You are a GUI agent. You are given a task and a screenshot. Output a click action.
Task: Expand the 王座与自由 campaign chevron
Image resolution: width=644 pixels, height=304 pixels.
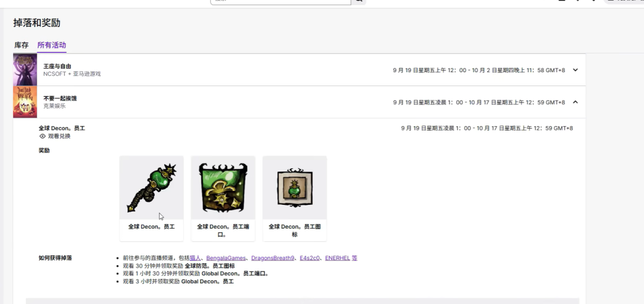(575, 70)
